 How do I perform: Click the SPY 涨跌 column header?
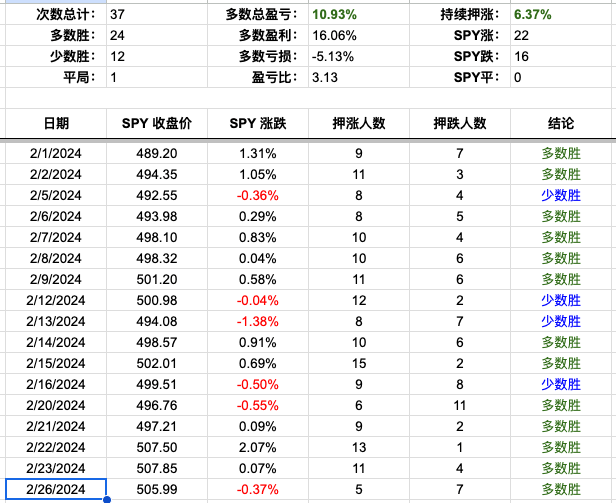[x=258, y=123]
